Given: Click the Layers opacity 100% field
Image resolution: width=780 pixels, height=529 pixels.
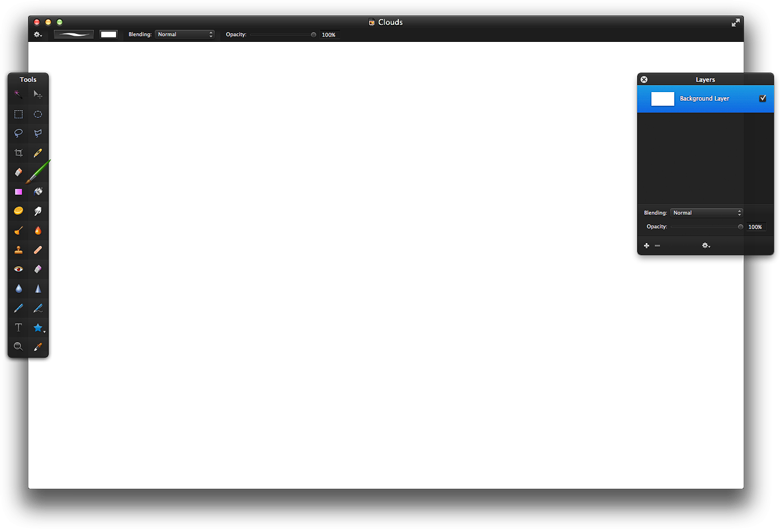Looking at the screenshot, I should (x=755, y=226).
